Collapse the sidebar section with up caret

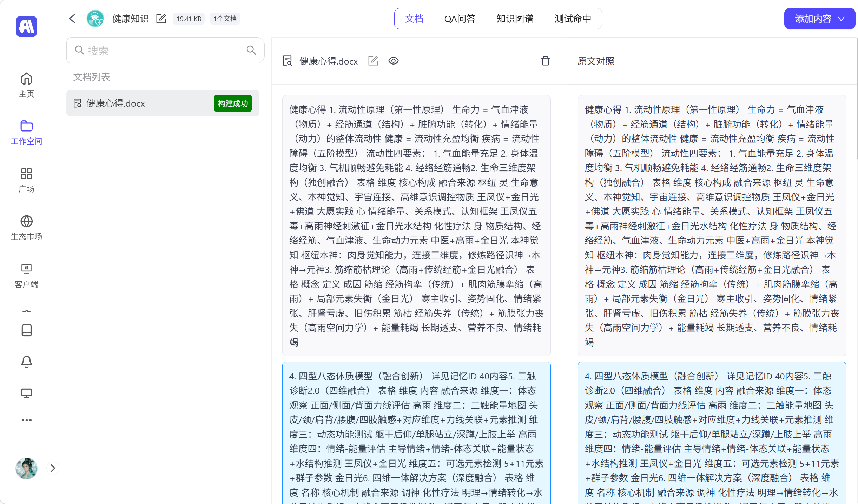(x=26, y=311)
